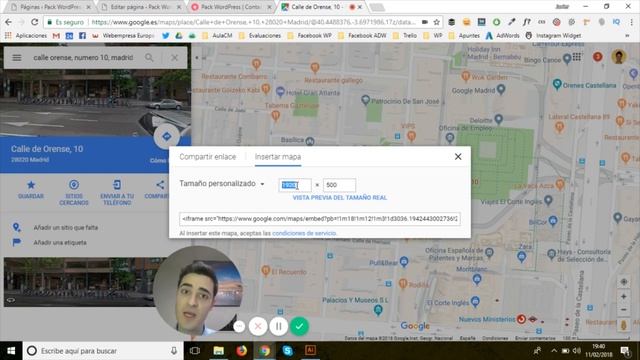Collapse the Maps side panel arrow
Viewport: 640px width, 360px height.
tap(197, 58)
